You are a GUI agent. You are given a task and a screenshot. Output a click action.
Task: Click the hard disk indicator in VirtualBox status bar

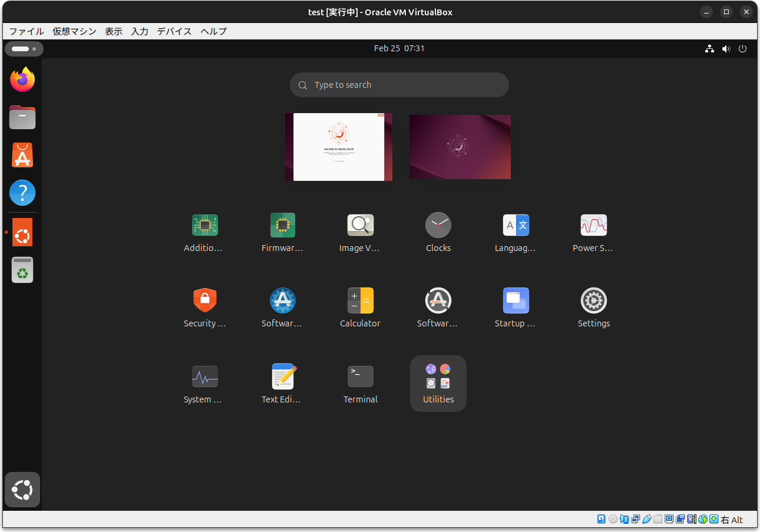602,519
